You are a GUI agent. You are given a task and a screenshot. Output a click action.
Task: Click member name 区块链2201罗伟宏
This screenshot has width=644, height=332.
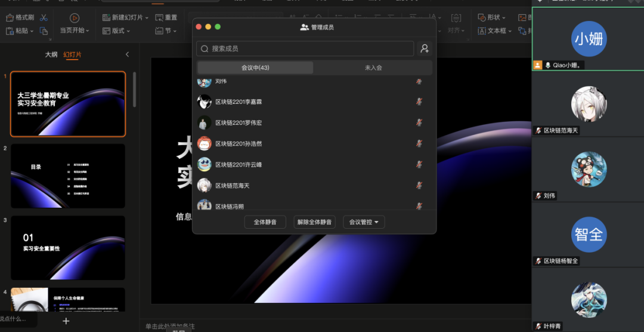tap(238, 122)
